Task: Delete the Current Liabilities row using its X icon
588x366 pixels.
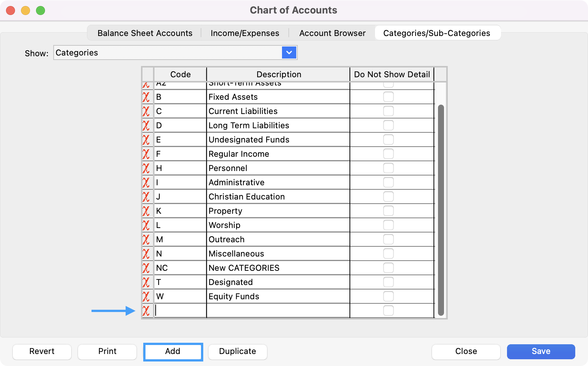Action: 146,111
